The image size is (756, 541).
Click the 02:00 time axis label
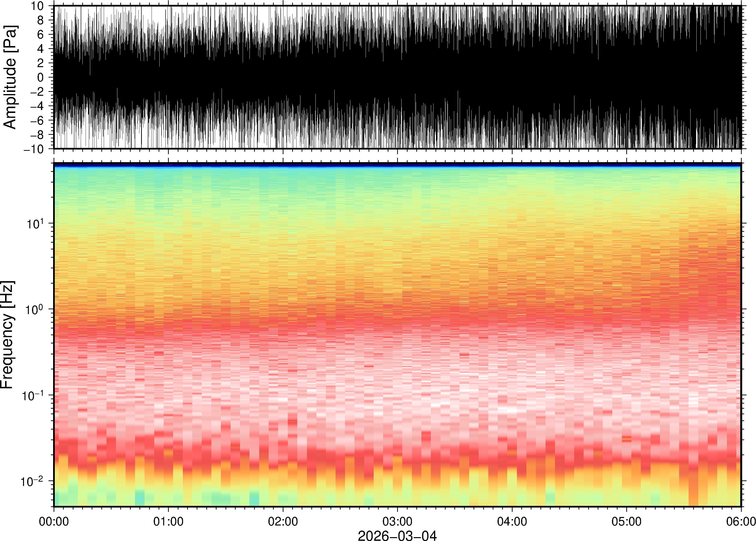[x=283, y=521]
